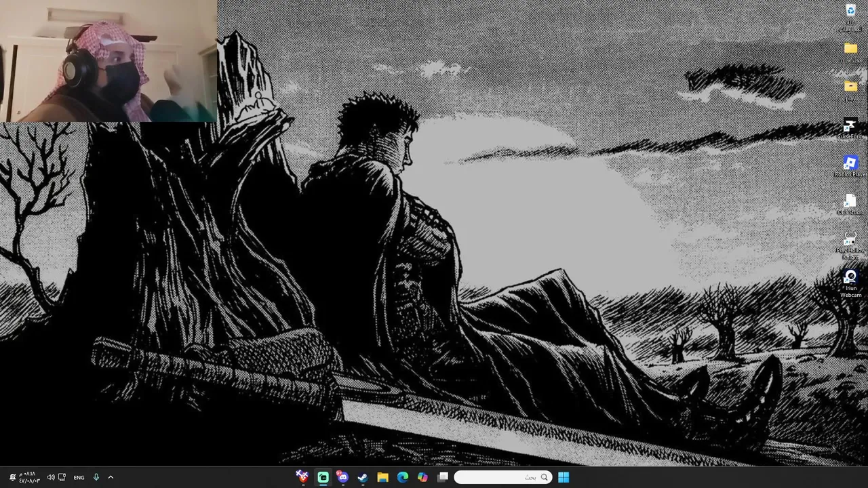868x488 pixels.
Task: Open Discord from the taskbar
Action: pyautogui.click(x=342, y=477)
